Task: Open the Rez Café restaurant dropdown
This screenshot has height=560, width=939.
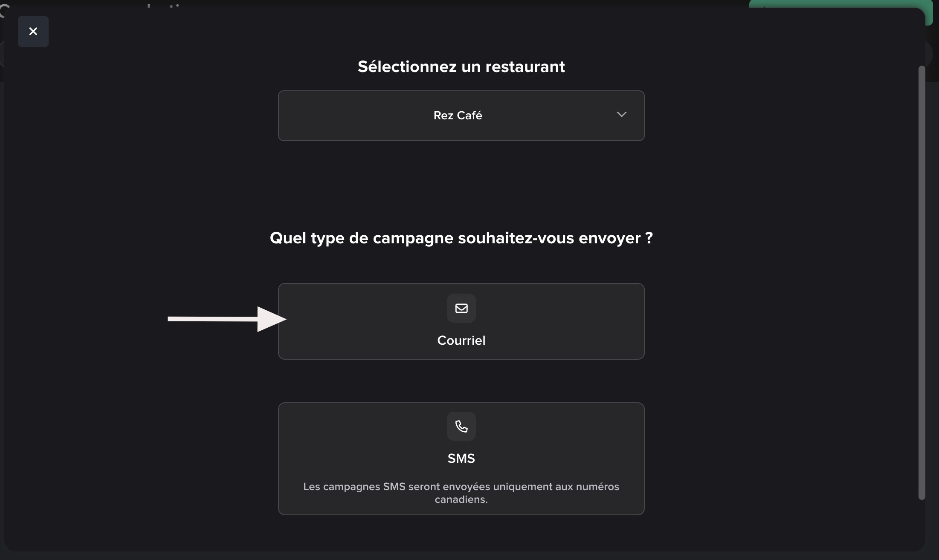Action: coord(461,115)
